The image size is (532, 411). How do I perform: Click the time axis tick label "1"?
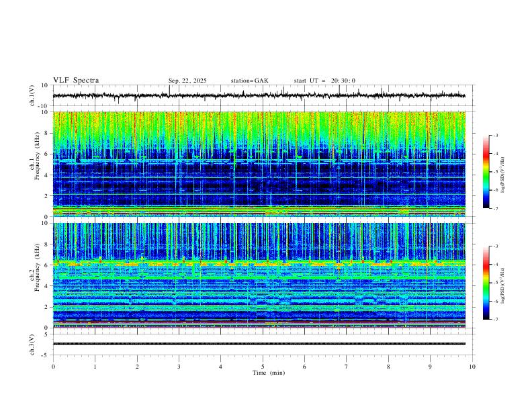pyautogui.click(x=95, y=367)
